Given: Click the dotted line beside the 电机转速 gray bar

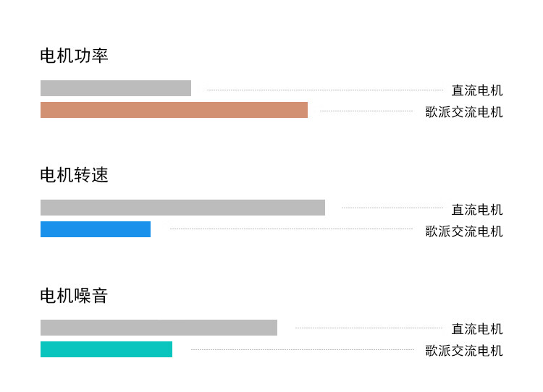Looking at the screenshot, I should 392,208.
